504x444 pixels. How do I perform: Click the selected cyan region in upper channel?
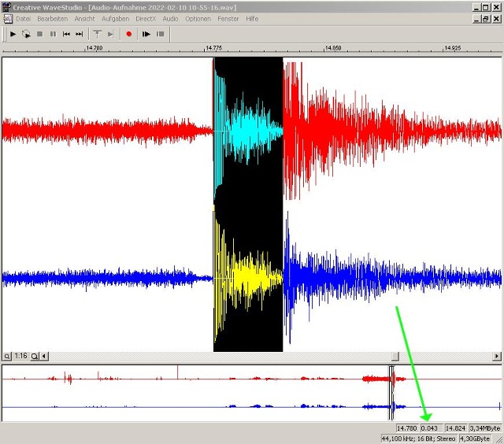[248, 130]
